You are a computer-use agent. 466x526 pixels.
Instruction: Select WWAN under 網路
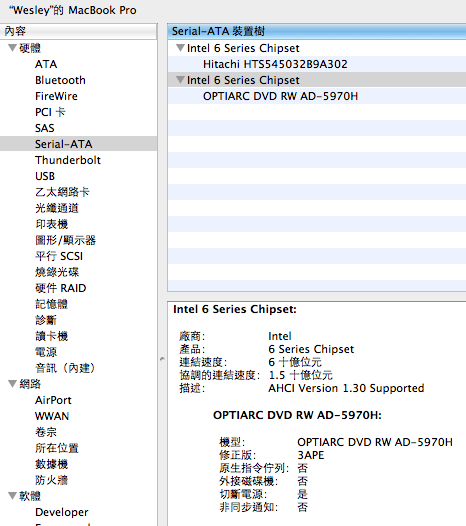pyautogui.click(x=52, y=416)
